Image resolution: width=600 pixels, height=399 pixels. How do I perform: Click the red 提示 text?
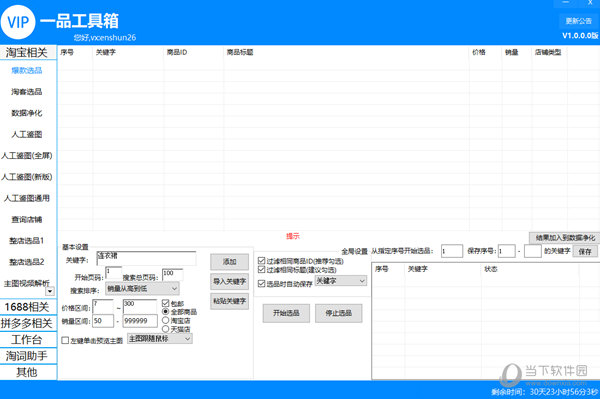click(293, 236)
